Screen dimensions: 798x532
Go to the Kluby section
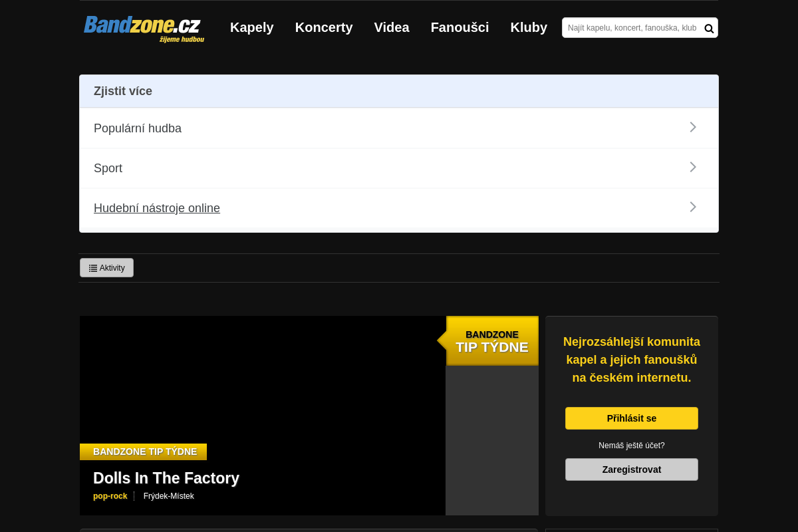coord(529,27)
